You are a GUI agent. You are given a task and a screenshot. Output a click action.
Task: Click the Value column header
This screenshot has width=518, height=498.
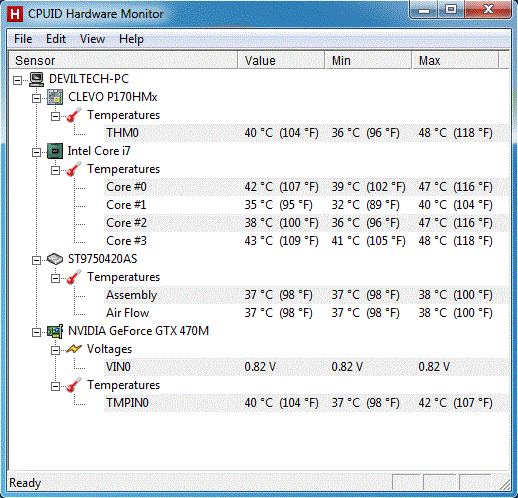281,61
